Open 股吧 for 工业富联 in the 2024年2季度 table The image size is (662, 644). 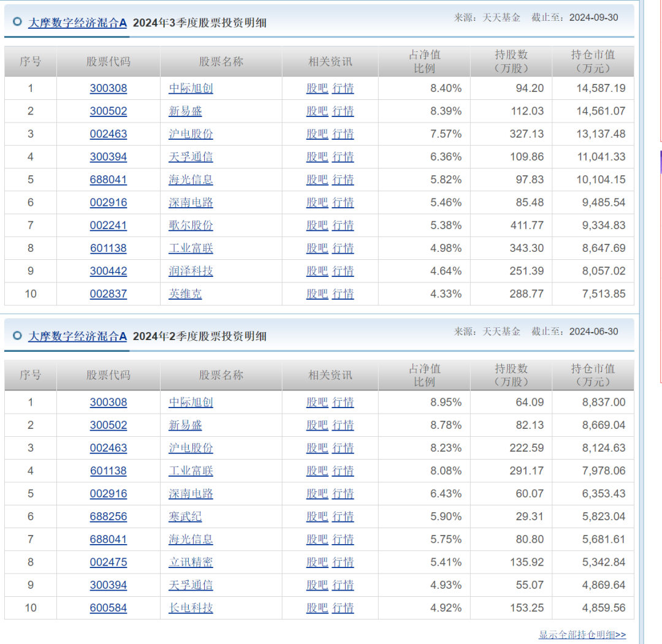[317, 471]
